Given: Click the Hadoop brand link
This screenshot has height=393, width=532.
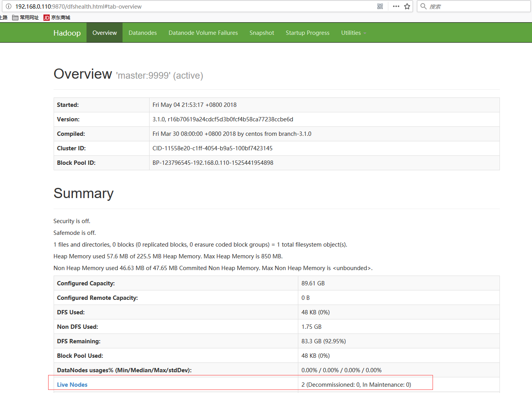Looking at the screenshot, I should 67,33.
